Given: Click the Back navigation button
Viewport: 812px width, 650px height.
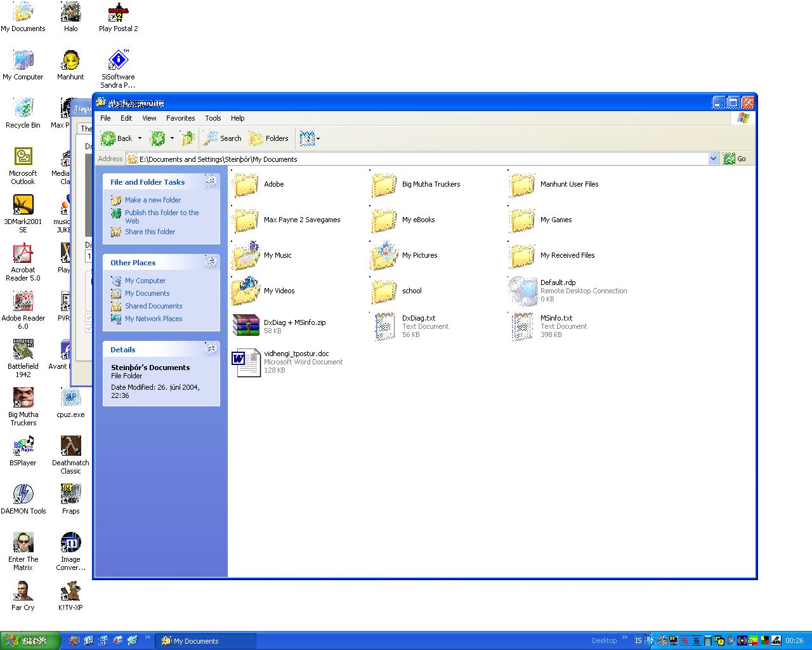Looking at the screenshot, I should click(117, 138).
